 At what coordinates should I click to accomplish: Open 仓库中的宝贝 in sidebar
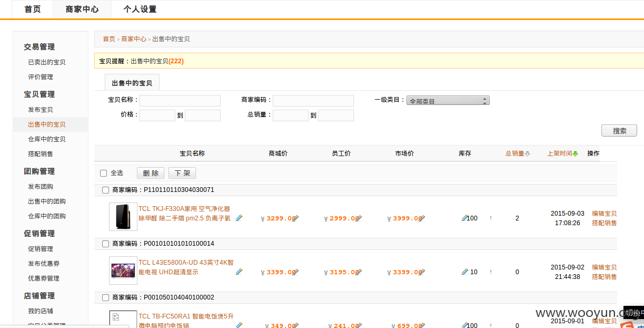point(47,139)
